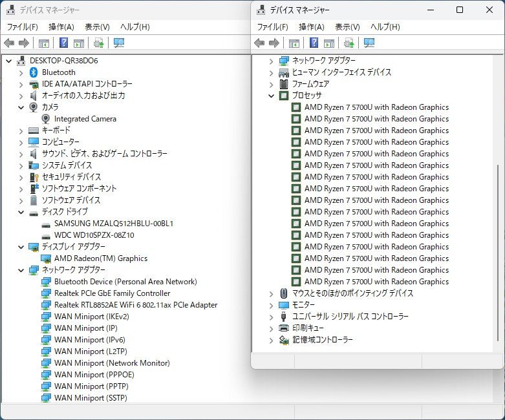
Task: Collapse the ディスプレイ アダプター category
Action: pos(21,247)
